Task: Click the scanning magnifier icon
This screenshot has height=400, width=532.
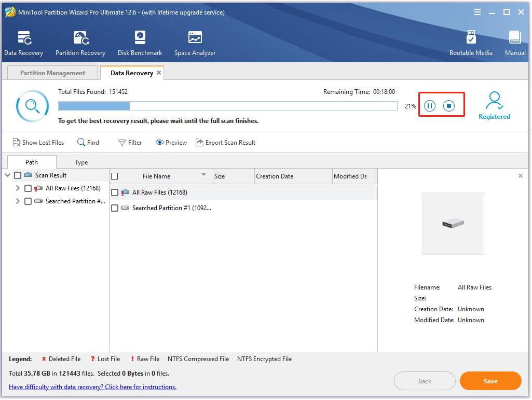Action: pyautogui.click(x=32, y=106)
